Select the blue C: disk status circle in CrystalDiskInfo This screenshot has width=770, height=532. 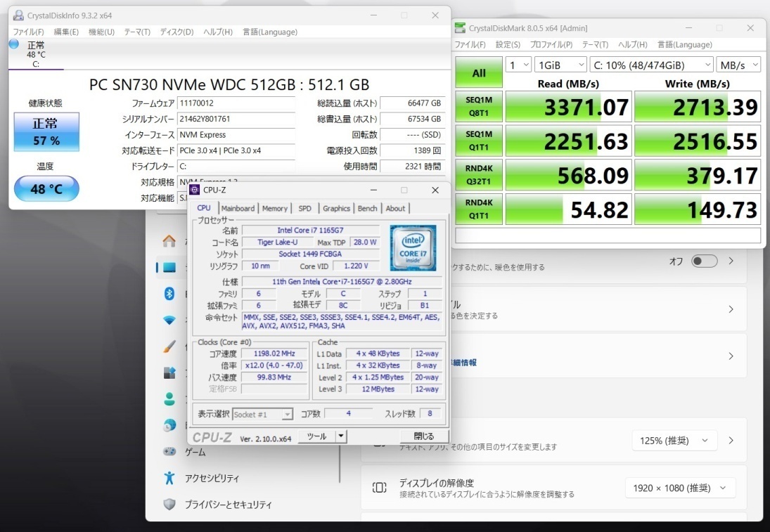[x=14, y=44]
